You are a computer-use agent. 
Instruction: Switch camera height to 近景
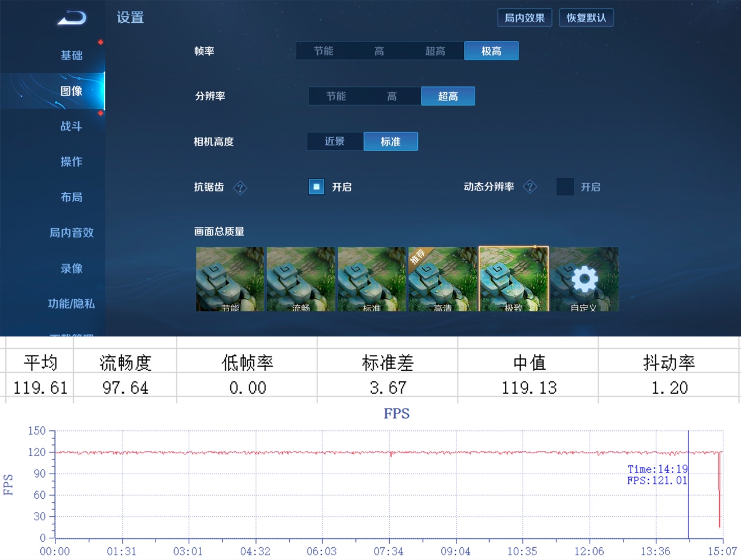(x=335, y=141)
